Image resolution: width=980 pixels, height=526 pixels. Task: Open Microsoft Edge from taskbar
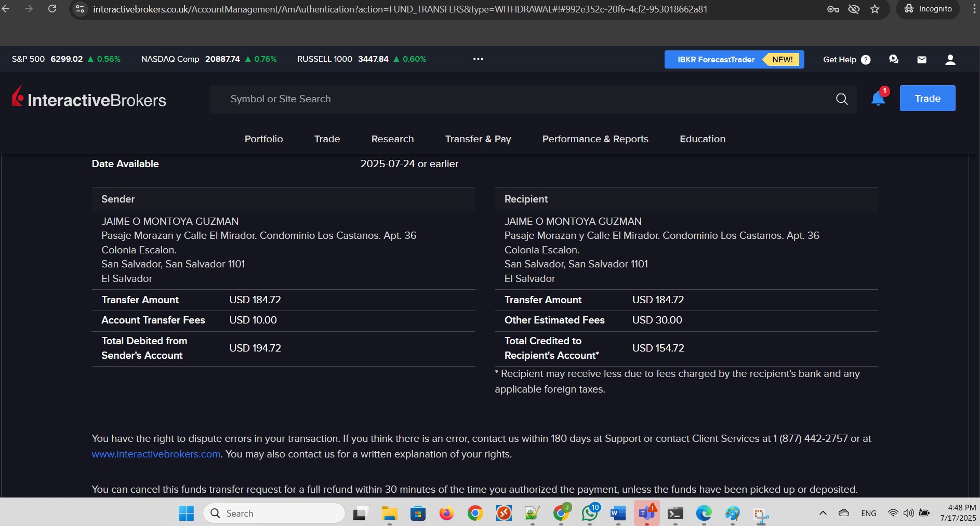pos(704,514)
